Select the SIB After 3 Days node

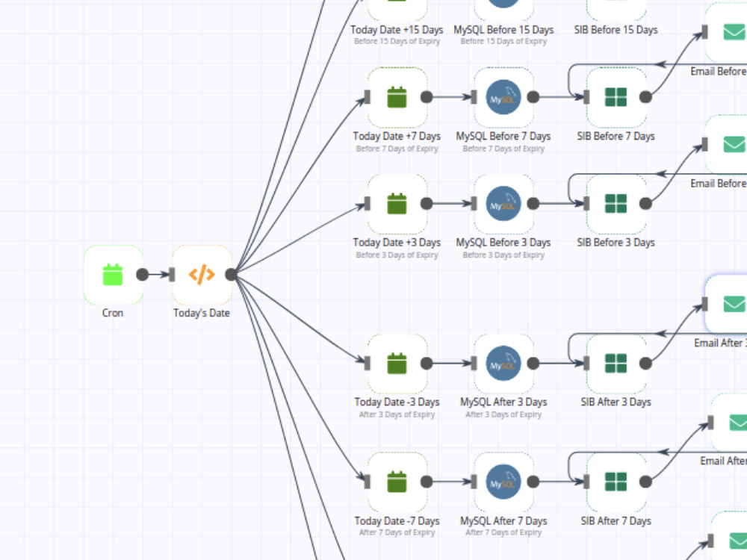(616, 364)
